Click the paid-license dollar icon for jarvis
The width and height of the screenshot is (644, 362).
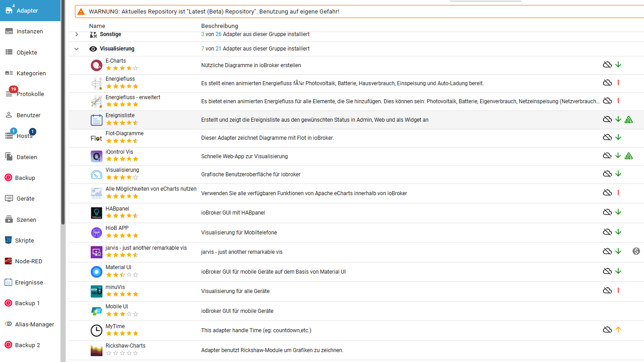pyautogui.click(x=636, y=252)
